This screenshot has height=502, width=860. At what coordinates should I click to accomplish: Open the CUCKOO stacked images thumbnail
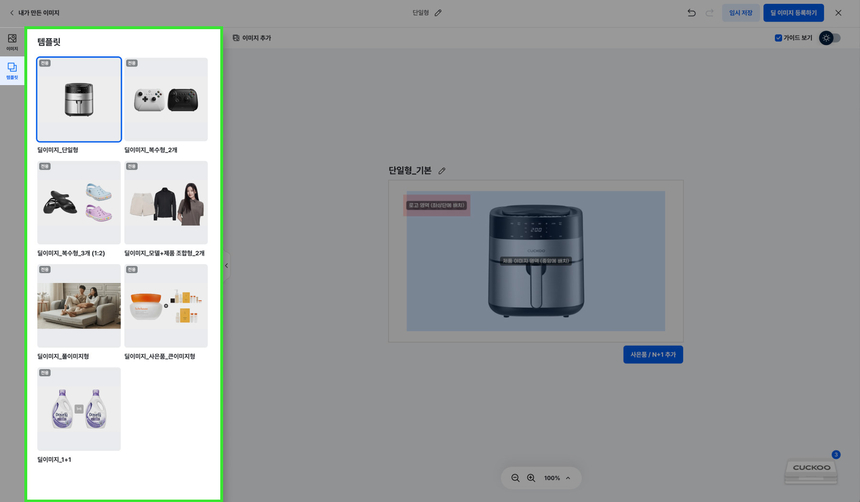(x=810, y=469)
